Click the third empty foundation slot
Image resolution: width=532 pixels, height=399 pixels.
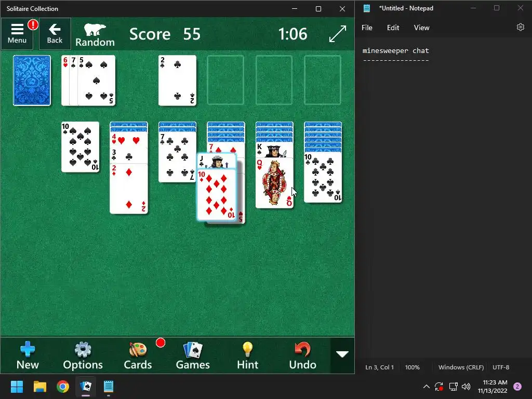[274, 81]
